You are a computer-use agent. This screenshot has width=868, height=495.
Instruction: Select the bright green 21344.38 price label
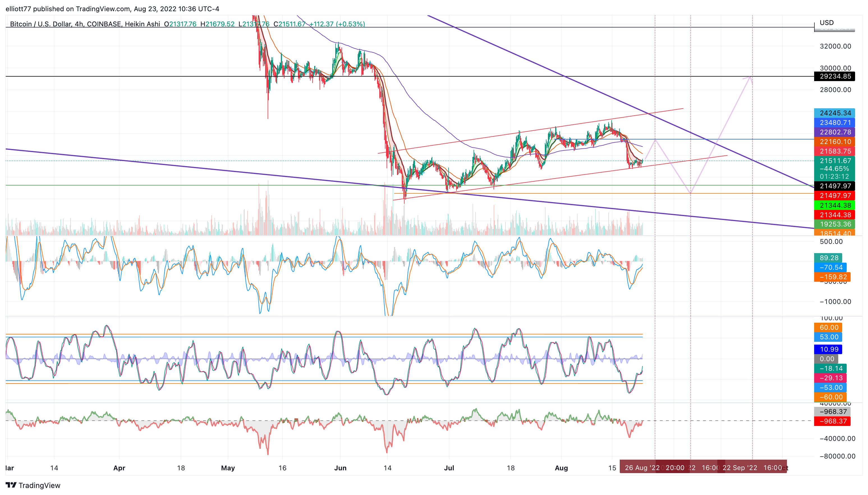tap(834, 205)
